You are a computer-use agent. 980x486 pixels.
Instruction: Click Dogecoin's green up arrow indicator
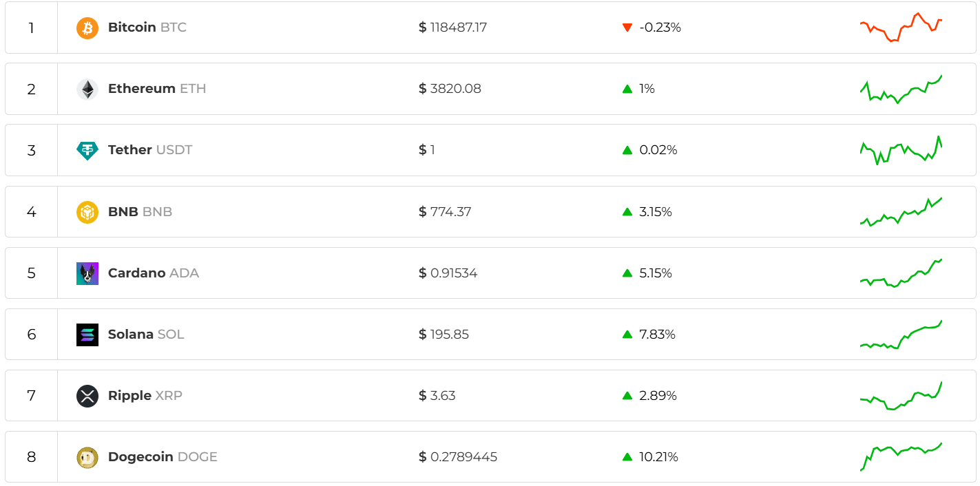(627, 457)
